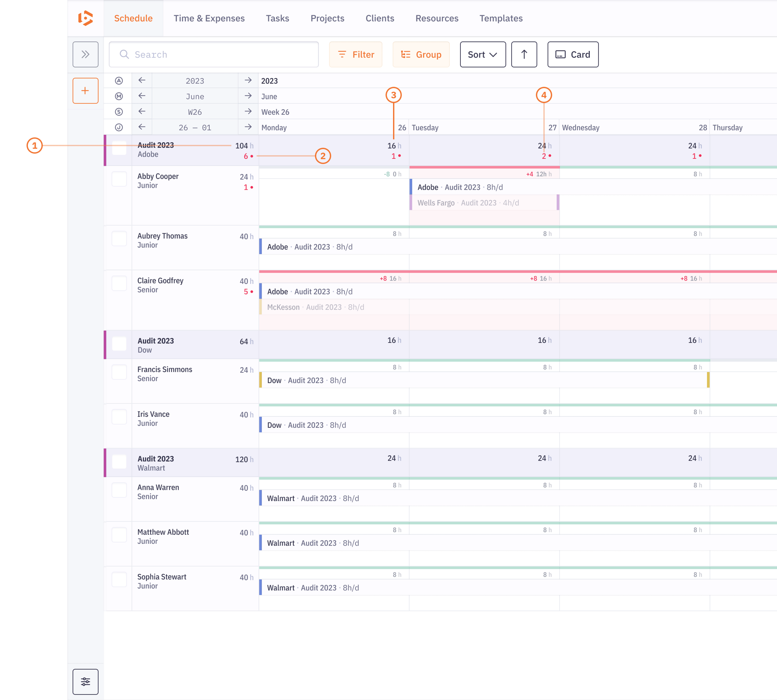Select the McKesson Audit 2023 booking
The height and width of the screenshot is (700, 777).
[518, 307]
